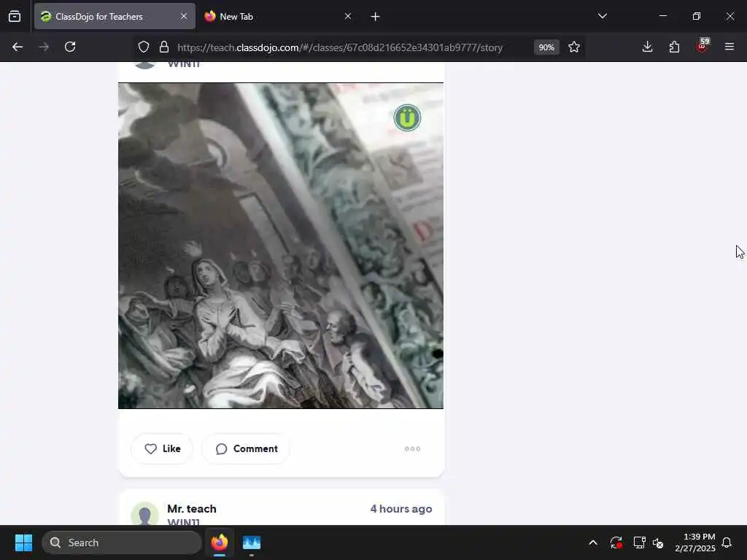Screen dimensions: 747x560
Task: Click the green U badge on photo
Action: 407,117
